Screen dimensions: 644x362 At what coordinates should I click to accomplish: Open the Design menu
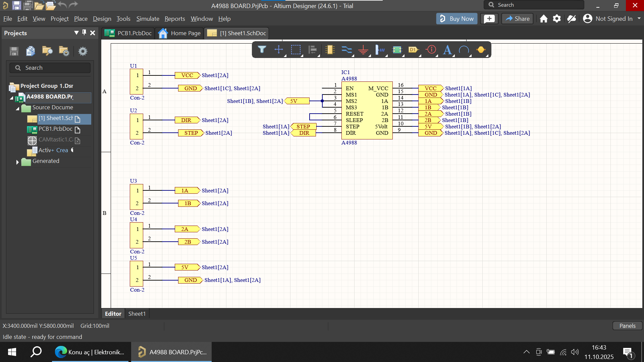point(102,19)
